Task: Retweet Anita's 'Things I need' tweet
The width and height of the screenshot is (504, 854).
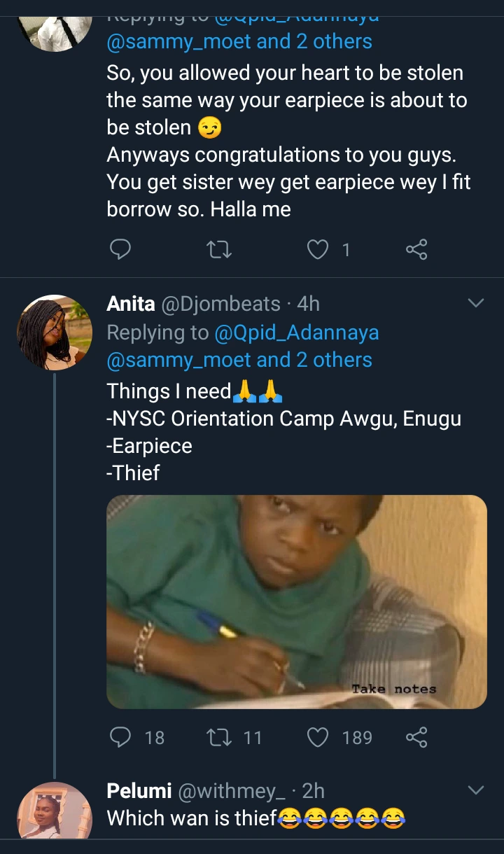Action: (x=220, y=736)
